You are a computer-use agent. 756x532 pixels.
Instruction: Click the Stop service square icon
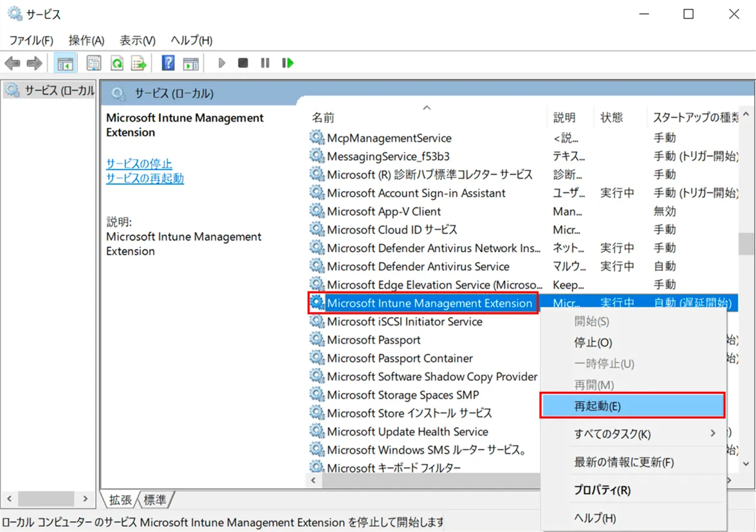(243, 63)
